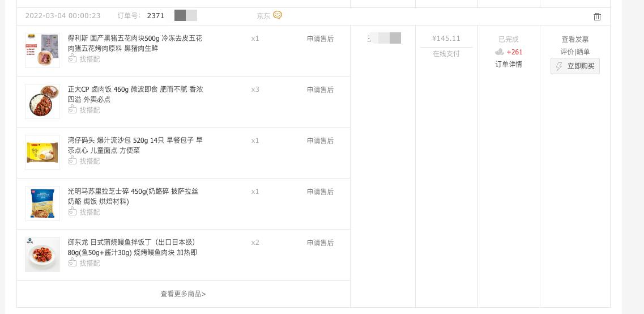The image size is (644, 314).
Task: Expand list via 查看更多商品
Action: pyautogui.click(x=183, y=294)
